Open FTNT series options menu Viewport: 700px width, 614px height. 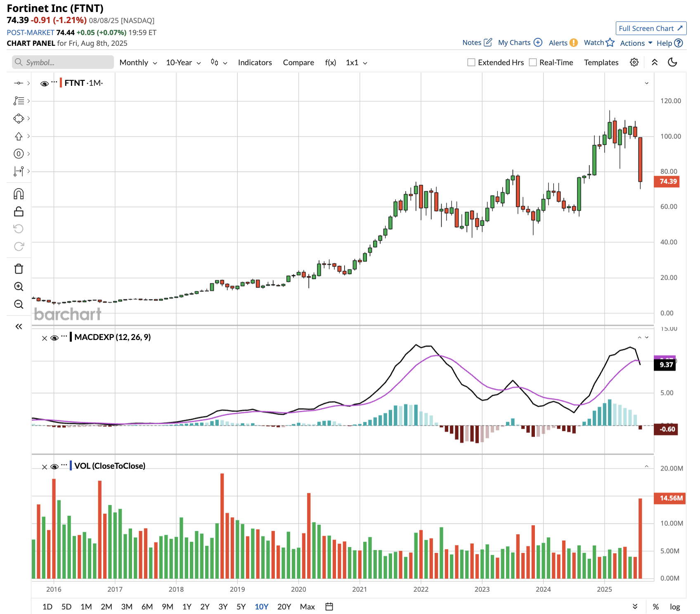tap(54, 82)
